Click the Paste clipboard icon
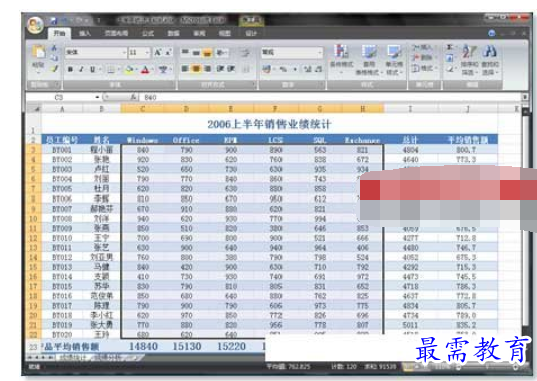The width and height of the screenshot is (537, 381). point(39,52)
